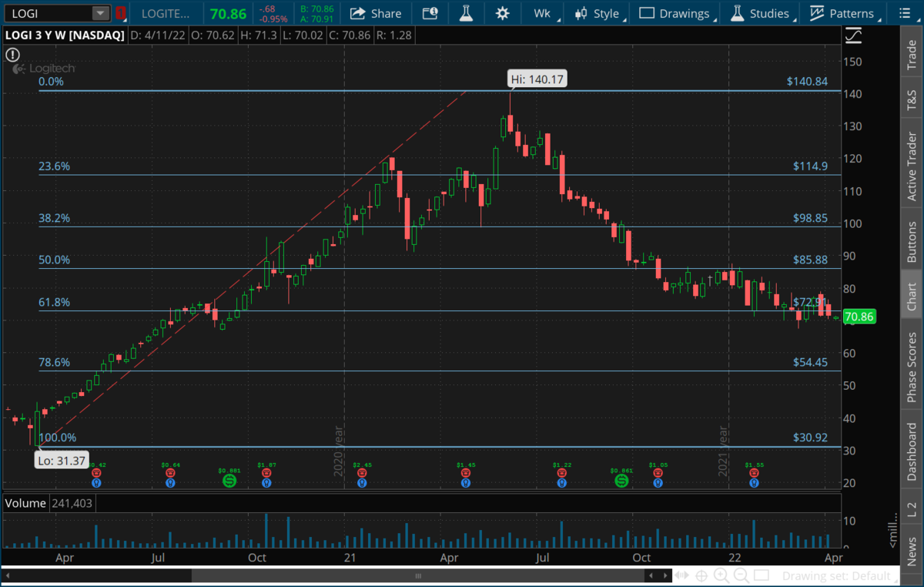
Task: Open the Wk time frame selector
Action: click(542, 13)
